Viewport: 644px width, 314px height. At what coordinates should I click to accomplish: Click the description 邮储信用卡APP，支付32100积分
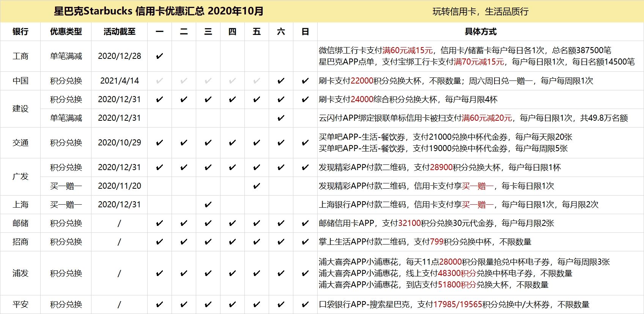(x=436, y=223)
